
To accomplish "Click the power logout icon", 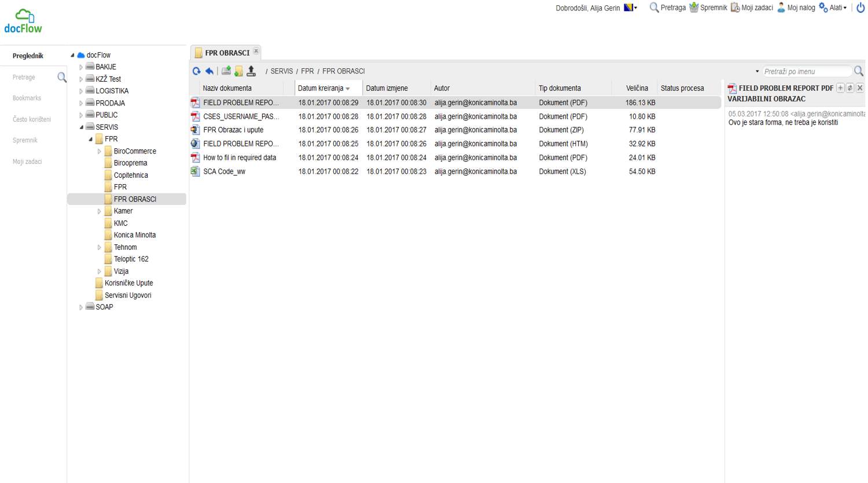I will 860,8.
